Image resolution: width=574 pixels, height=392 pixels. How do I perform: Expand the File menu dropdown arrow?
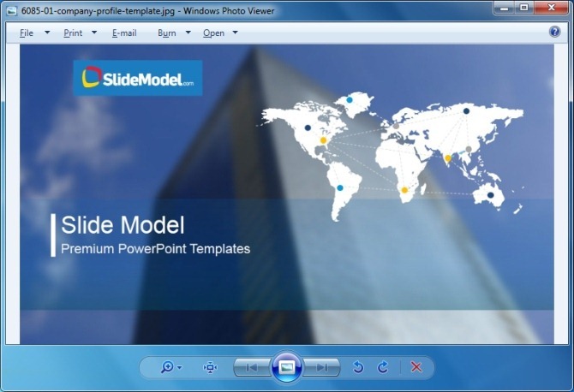pyautogui.click(x=47, y=33)
